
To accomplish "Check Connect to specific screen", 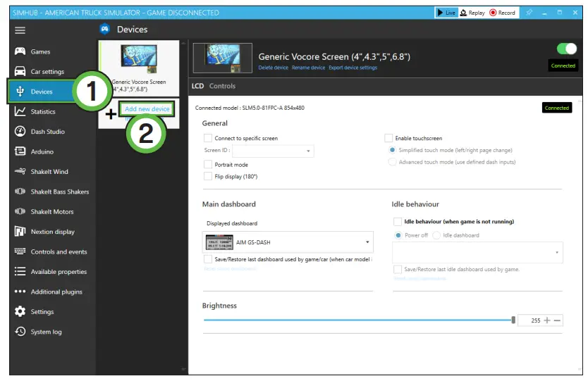I will (x=208, y=138).
